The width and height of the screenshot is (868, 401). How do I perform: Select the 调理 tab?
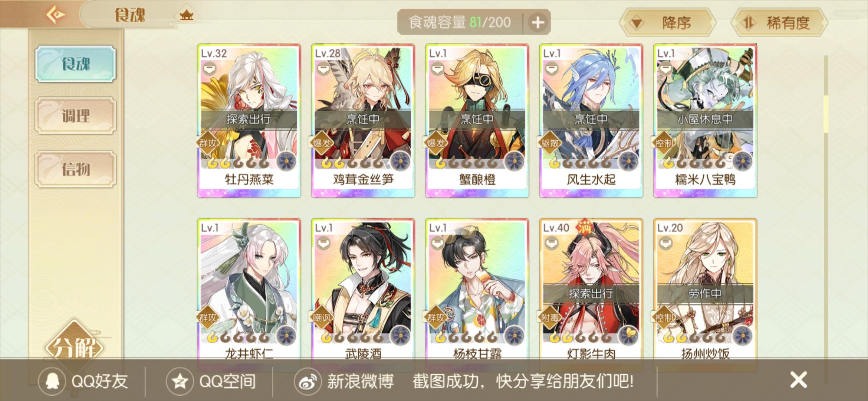pyautogui.click(x=76, y=116)
